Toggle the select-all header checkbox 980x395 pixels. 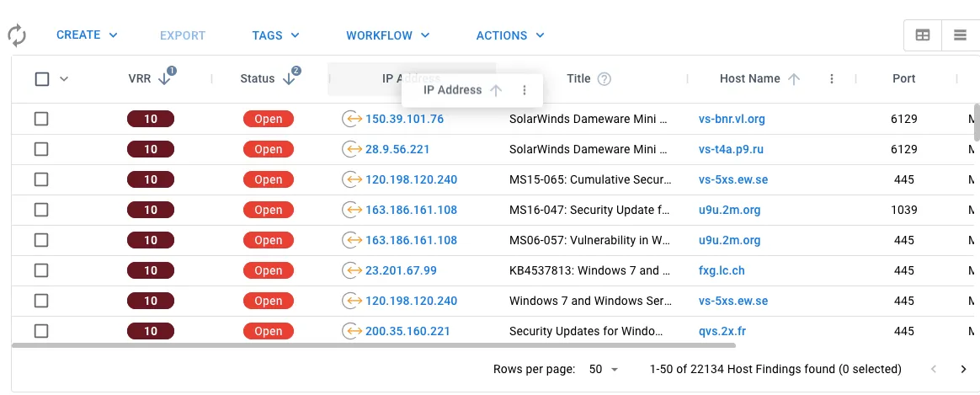[x=42, y=79]
